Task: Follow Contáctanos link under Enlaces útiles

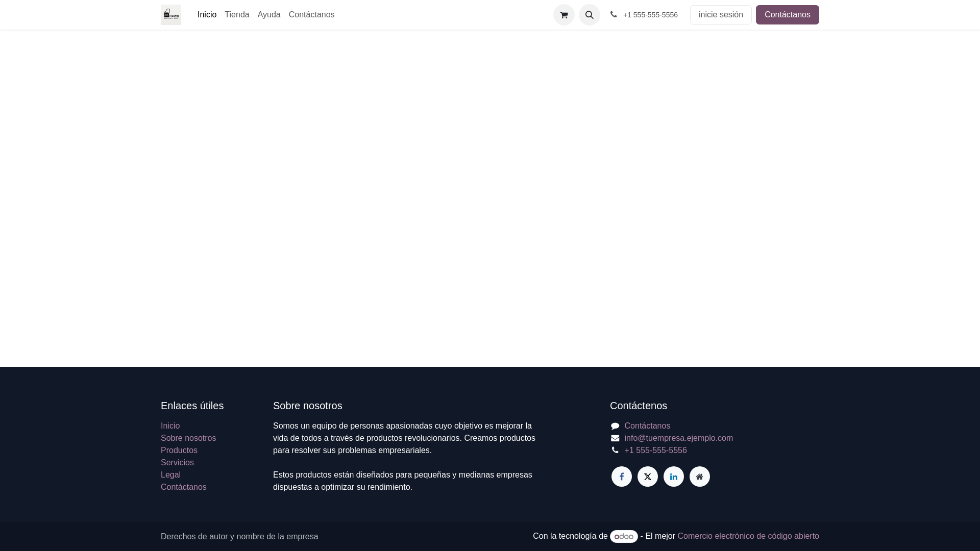Action: pos(184,487)
